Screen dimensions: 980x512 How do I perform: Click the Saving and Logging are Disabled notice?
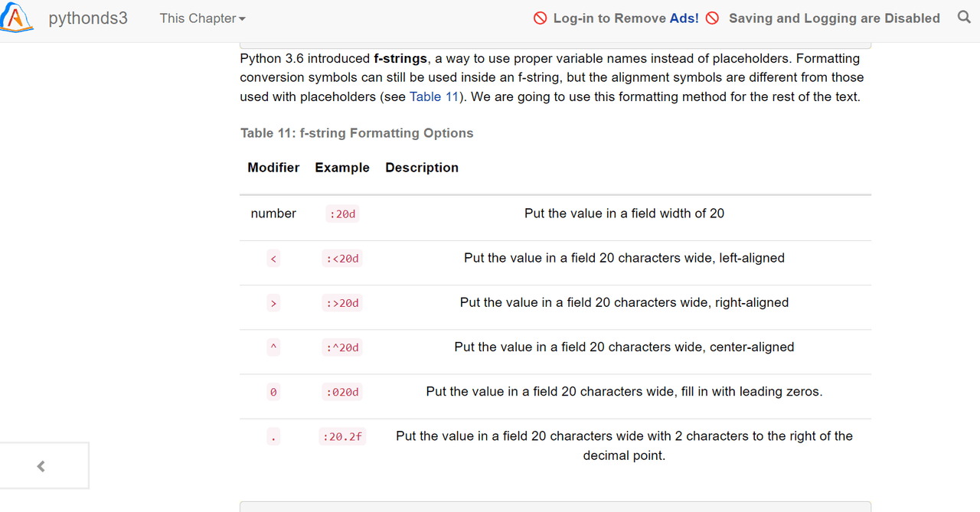point(834,18)
